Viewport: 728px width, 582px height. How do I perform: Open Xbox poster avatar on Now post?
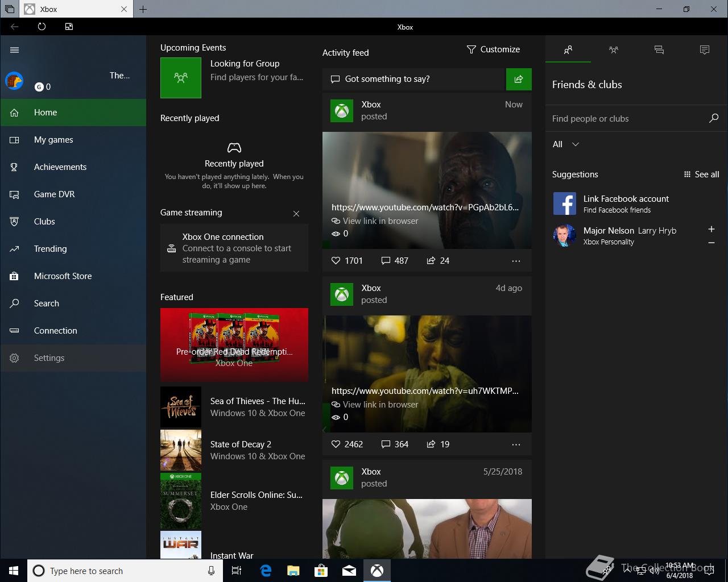click(342, 111)
